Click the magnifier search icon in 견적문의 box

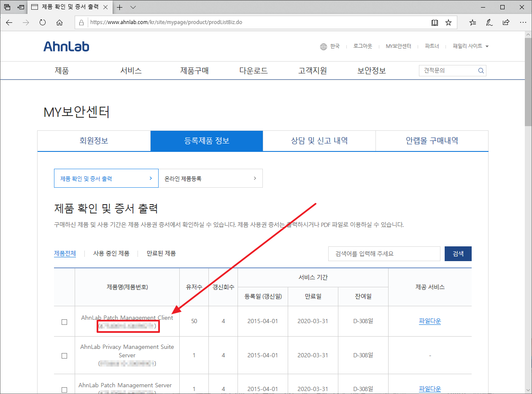click(481, 71)
